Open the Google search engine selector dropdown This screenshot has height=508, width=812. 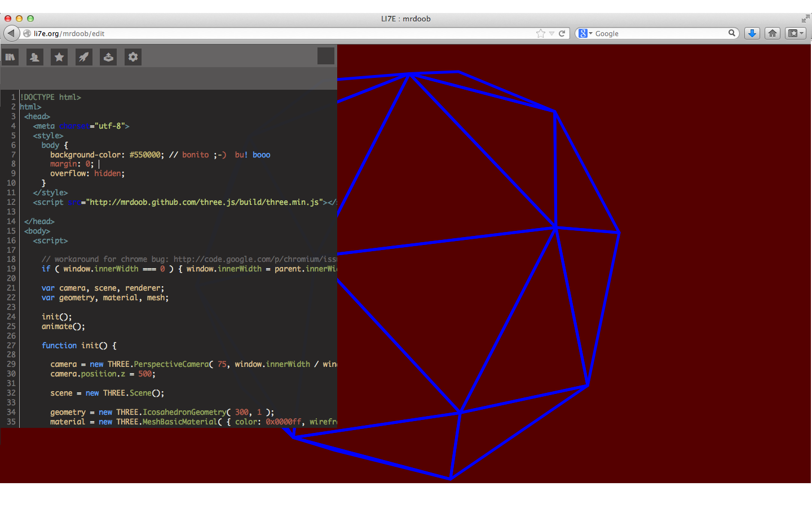click(x=585, y=33)
